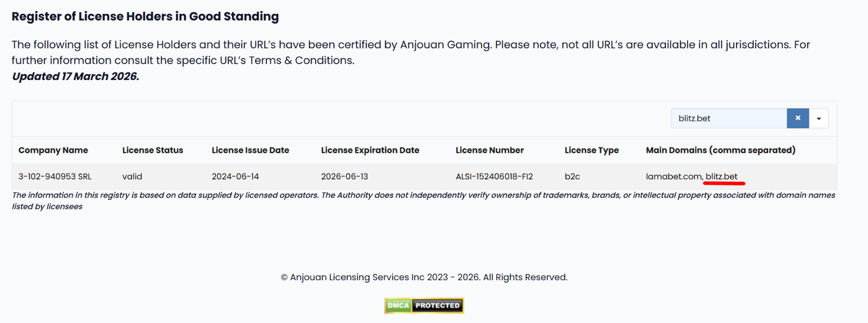
Task: Sort by License Issue Date column
Action: point(251,150)
